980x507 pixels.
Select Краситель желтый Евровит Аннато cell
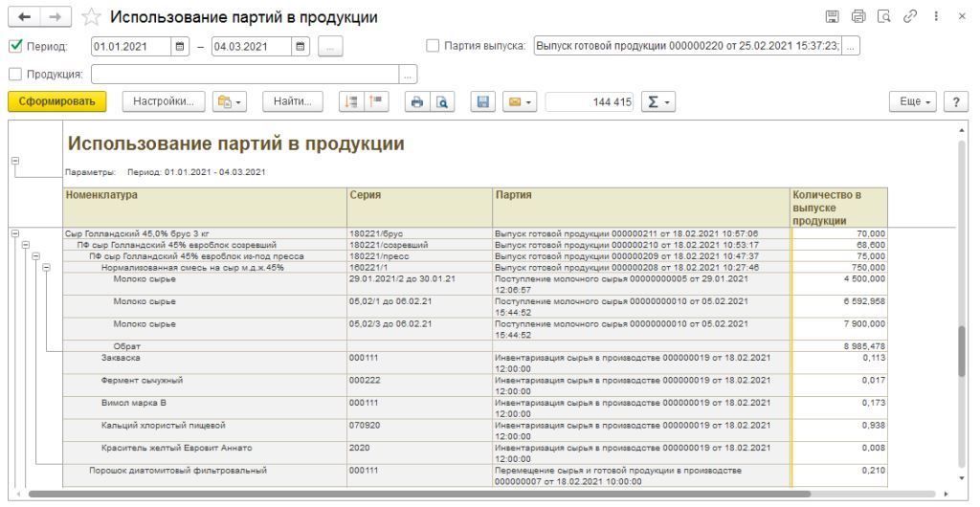click(205, 452)
